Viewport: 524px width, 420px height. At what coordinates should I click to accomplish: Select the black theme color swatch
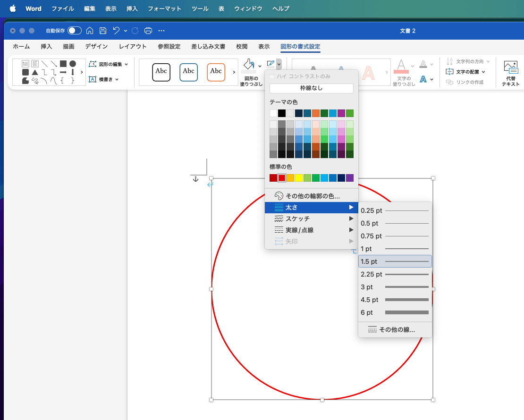[x=282, y=113]
